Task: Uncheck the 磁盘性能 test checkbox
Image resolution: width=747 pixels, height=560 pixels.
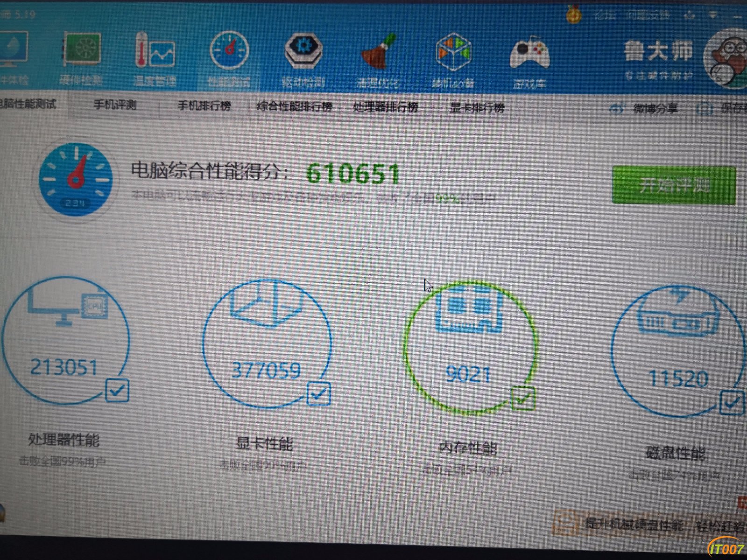Action: point(732,403)
